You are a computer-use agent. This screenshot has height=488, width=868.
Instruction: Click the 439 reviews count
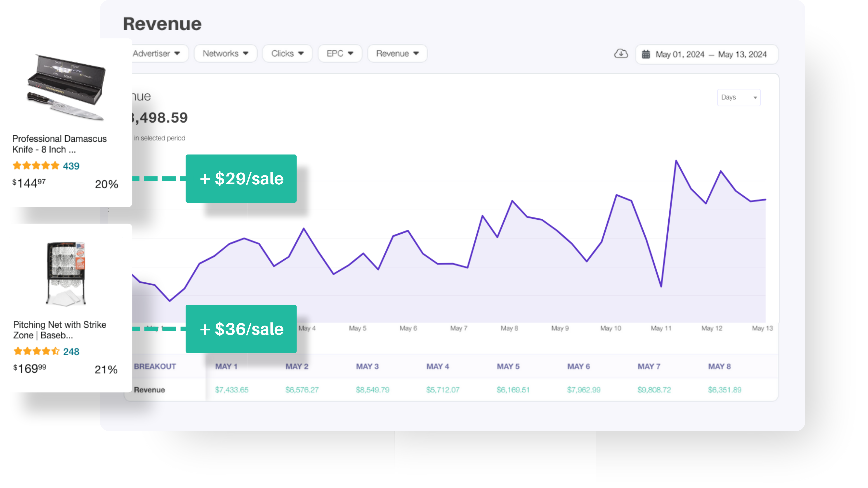[x=71, y=166]
